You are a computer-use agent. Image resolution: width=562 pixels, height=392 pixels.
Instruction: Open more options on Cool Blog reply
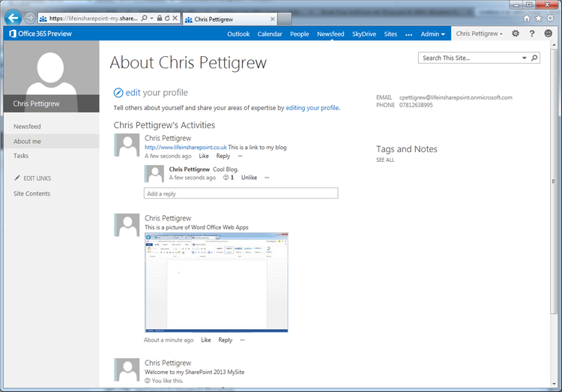pyautogui.click(x=267, y=178)
